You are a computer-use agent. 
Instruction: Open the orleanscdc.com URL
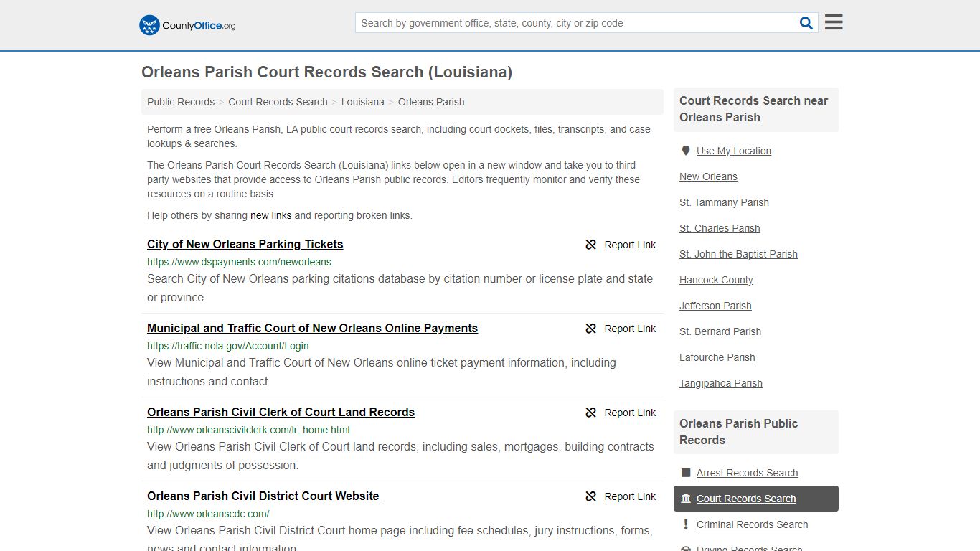(208, 514)
